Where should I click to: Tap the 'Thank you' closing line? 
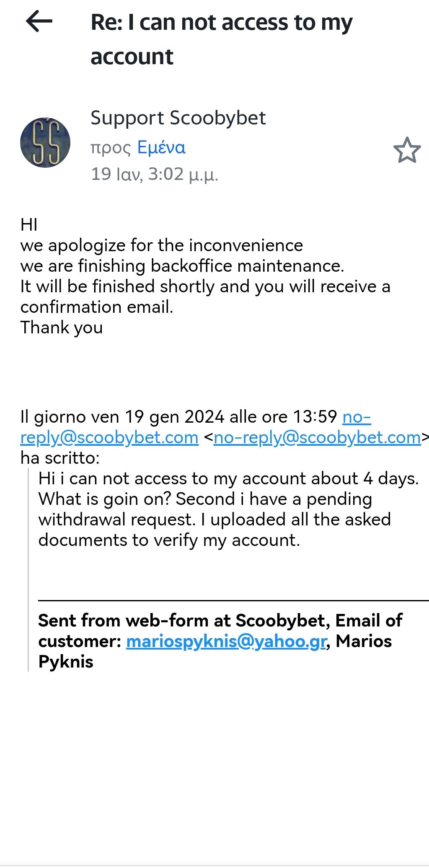coord(62,327)
